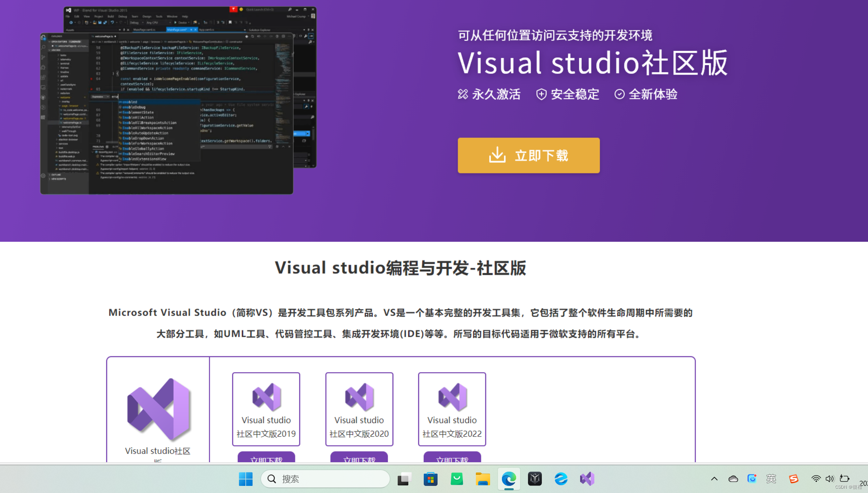Click 立即下载 under the 2020 edition
868x493 pixels.
tap(359, 458)
